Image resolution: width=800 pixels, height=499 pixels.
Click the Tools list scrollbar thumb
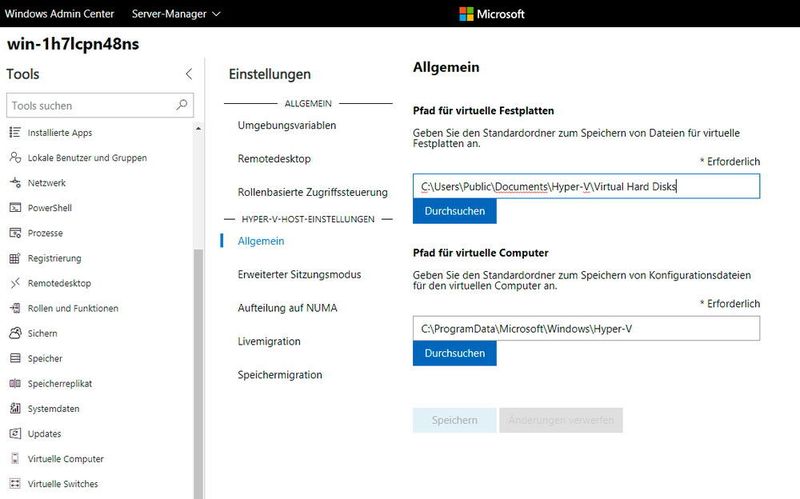tap(198, 374)
